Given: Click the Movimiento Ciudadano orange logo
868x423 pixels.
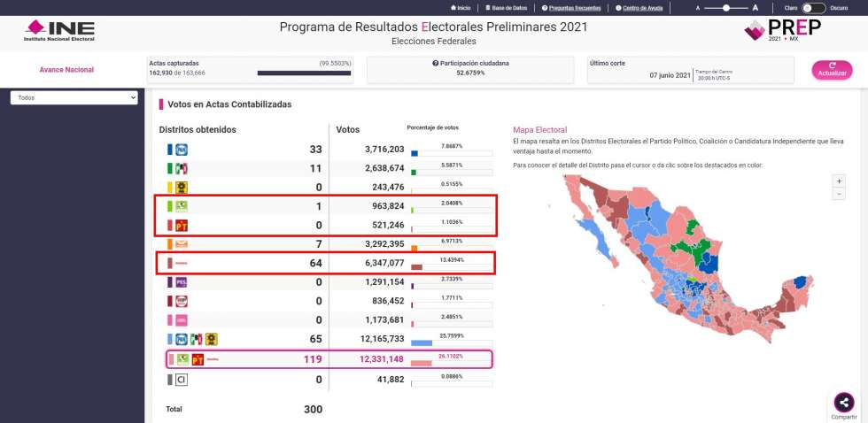Looking at the screenshot, I should [x=182, y=244].
